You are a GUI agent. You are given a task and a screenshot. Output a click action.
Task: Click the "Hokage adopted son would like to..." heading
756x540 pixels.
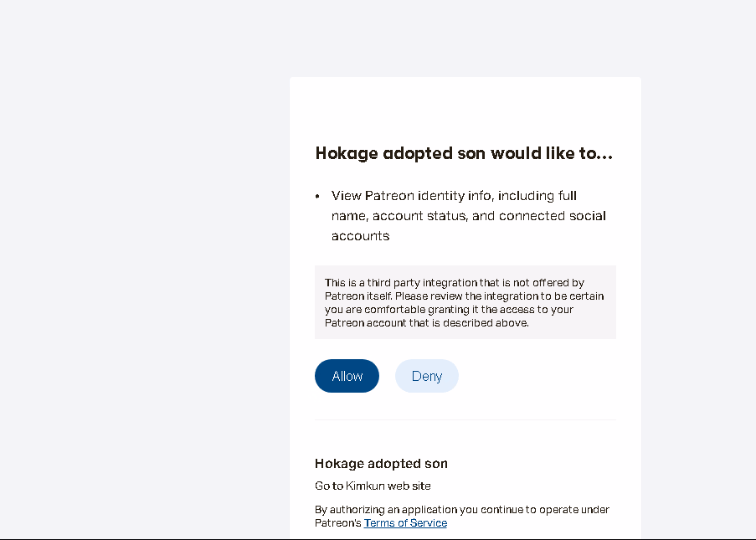click(x=464, y=154)
